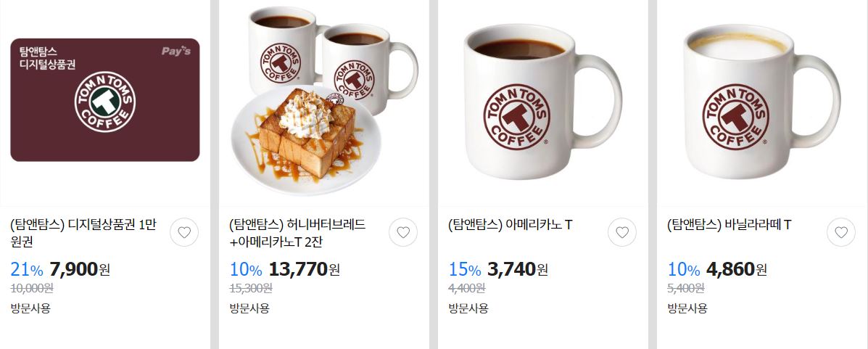Toggle wishlist heart for 아메리카노 T
The width and height of the screenshot is (868, 349).
pyautogui.click(x=622, y=232)
